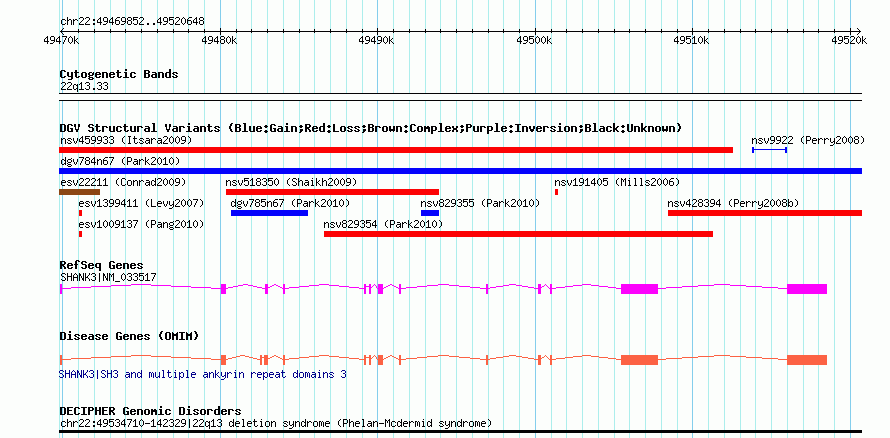The height and width of the screenshot is (438, 890).
Task: Open the dgv784n67 (Park2010) label
Action: point(120,161)
